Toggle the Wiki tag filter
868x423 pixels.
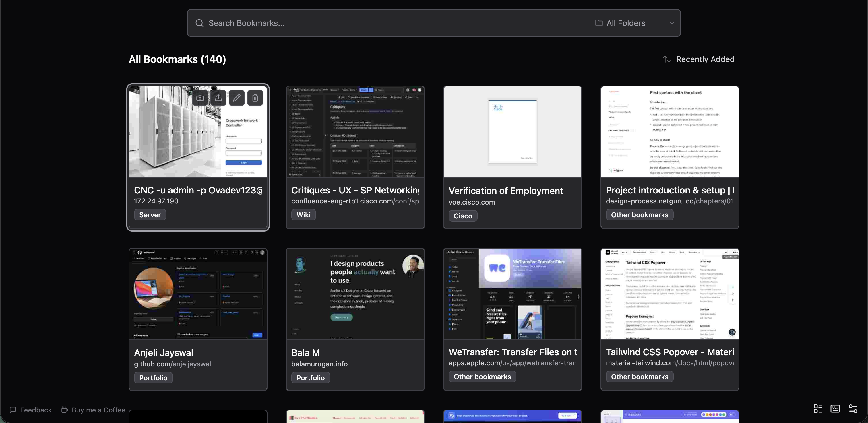pos(303,215)
